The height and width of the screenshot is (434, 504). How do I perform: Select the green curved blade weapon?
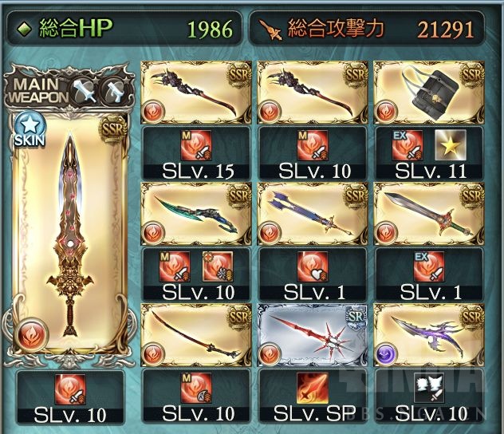point(196,214)
